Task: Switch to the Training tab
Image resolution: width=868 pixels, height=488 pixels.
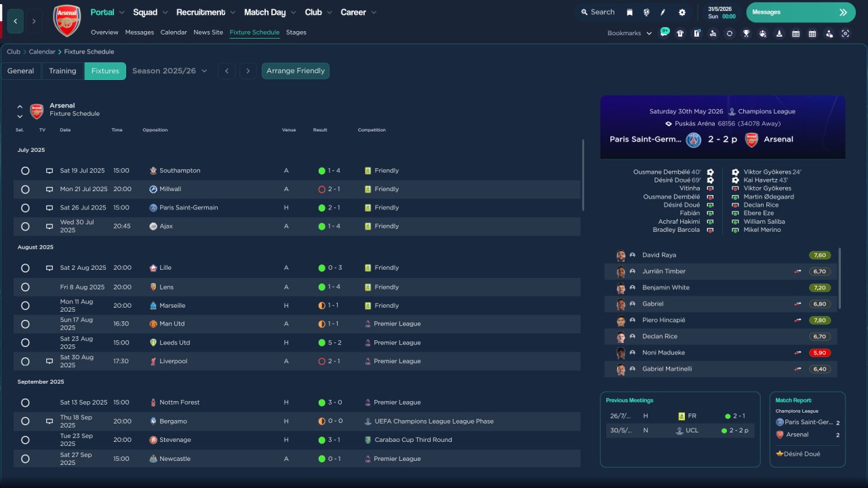Action: pyautogui.click(x=62, y=71)
